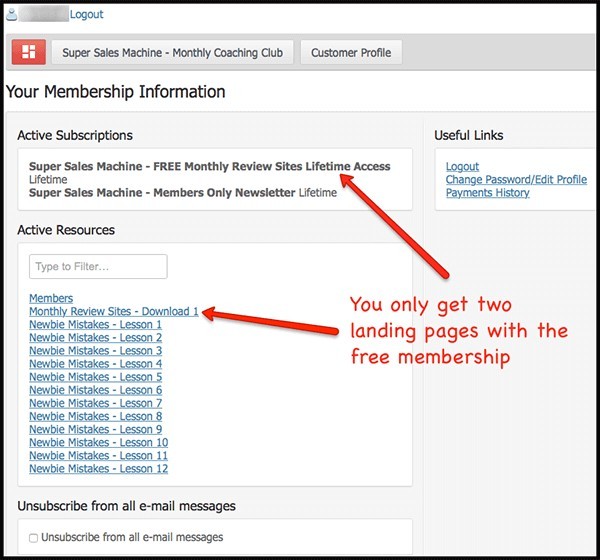Viewport: 600px width, 560px height.
Task: Click the Logout link at top of page
Action: pos(86,15)
